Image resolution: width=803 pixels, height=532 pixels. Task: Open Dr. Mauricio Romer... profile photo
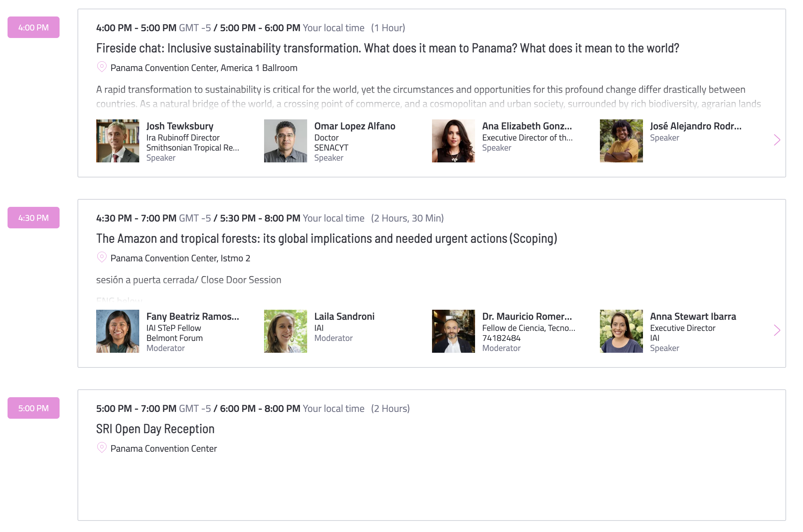click(x=454, y=331)
